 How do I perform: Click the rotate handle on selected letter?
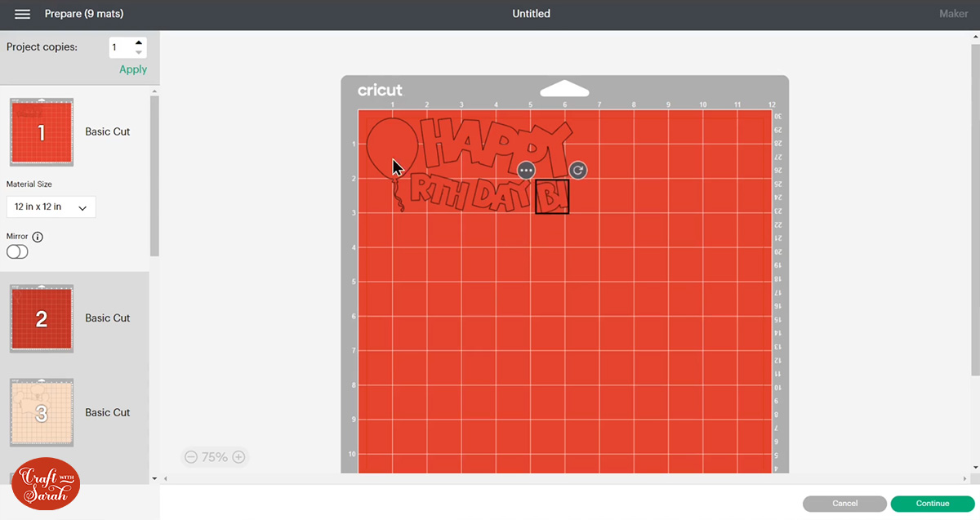click(578, 170)
